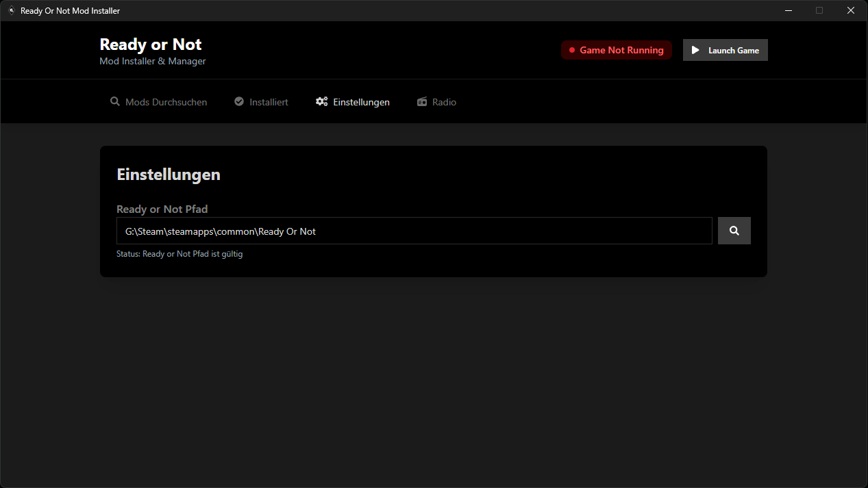Viewport: 868px width, 488px height.
Task: Click the Game Not Running status badge
Action: click(x=617, y=50)
